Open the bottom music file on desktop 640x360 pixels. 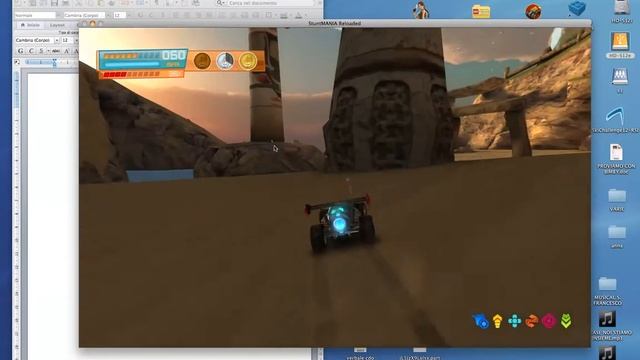pyautogui.click(x=607, y=353)
